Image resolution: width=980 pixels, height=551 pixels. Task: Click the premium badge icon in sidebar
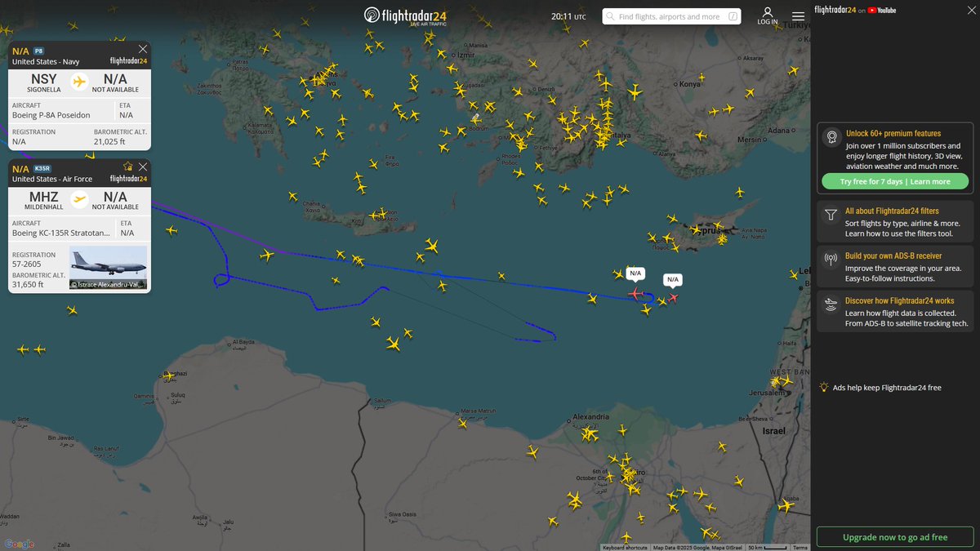831,136
